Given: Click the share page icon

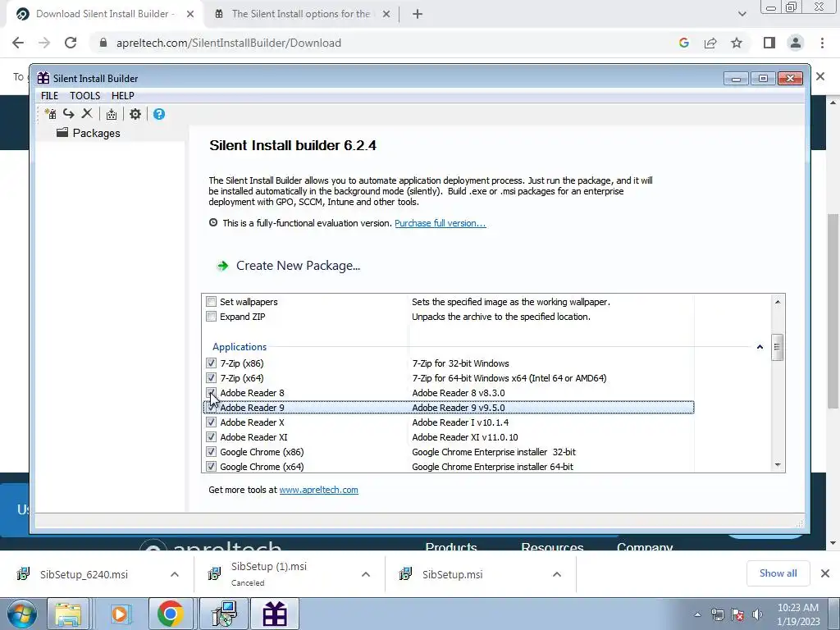Looking at the screenshot, I should pos(710,43).
